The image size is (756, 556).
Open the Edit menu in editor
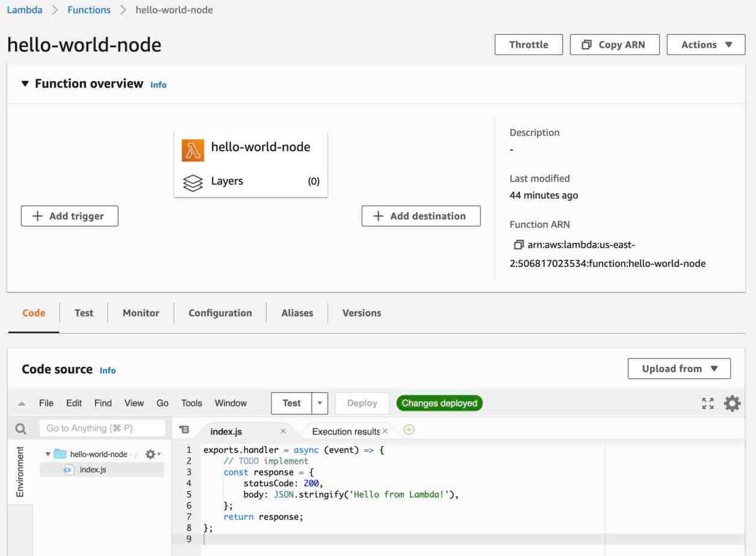74,403
